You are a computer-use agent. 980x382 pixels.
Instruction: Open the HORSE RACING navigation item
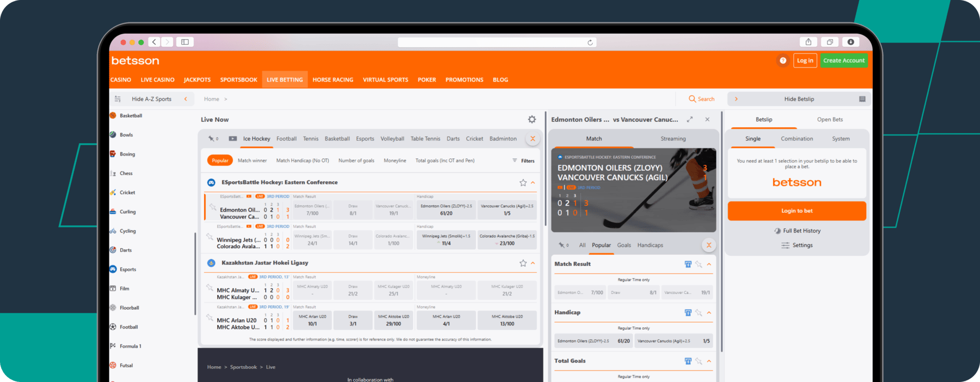333,79
